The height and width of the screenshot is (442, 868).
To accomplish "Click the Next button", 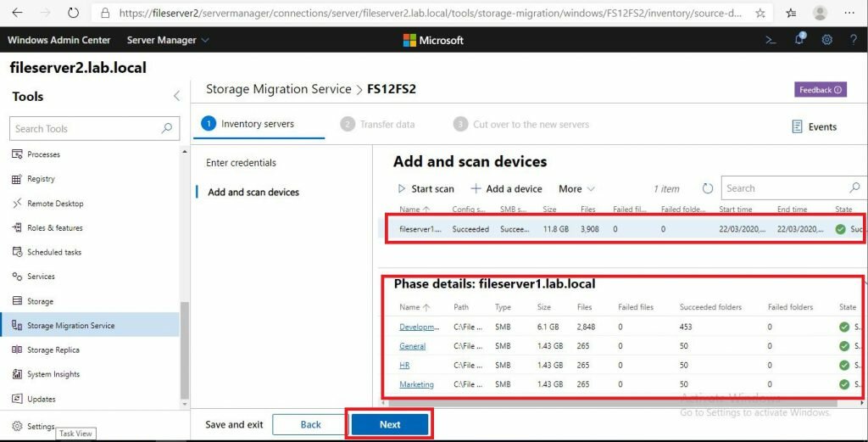I will click(x=390, y=424).
